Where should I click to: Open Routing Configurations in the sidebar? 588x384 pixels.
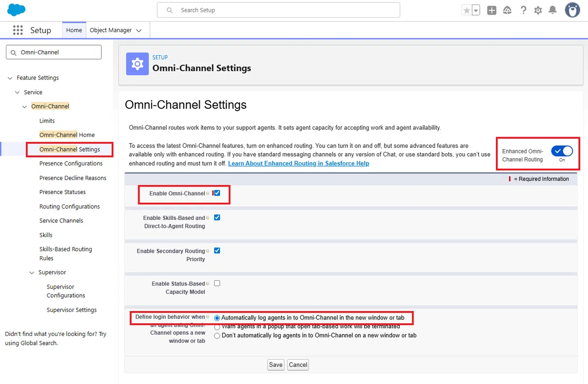pyautogui.click(x=70, y=207)
